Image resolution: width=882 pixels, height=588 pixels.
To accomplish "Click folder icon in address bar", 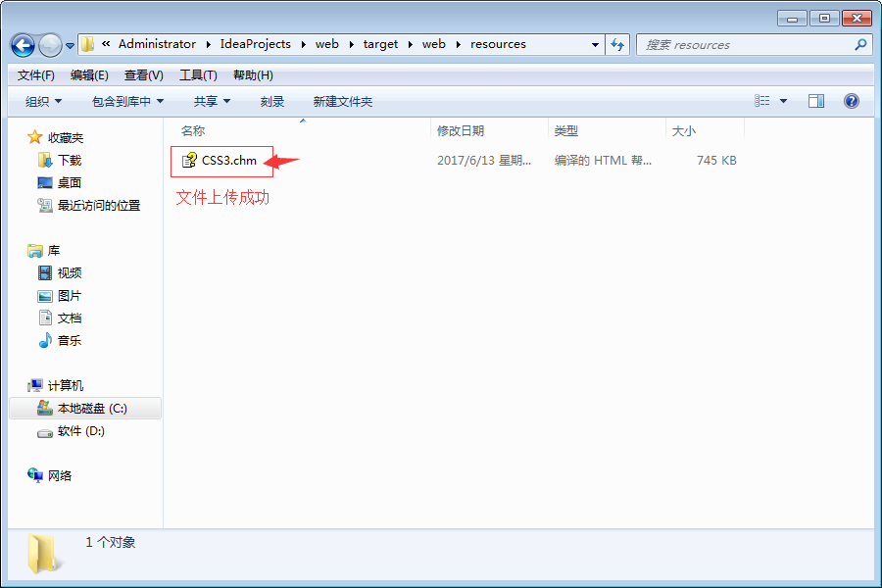I will [88, 44].
